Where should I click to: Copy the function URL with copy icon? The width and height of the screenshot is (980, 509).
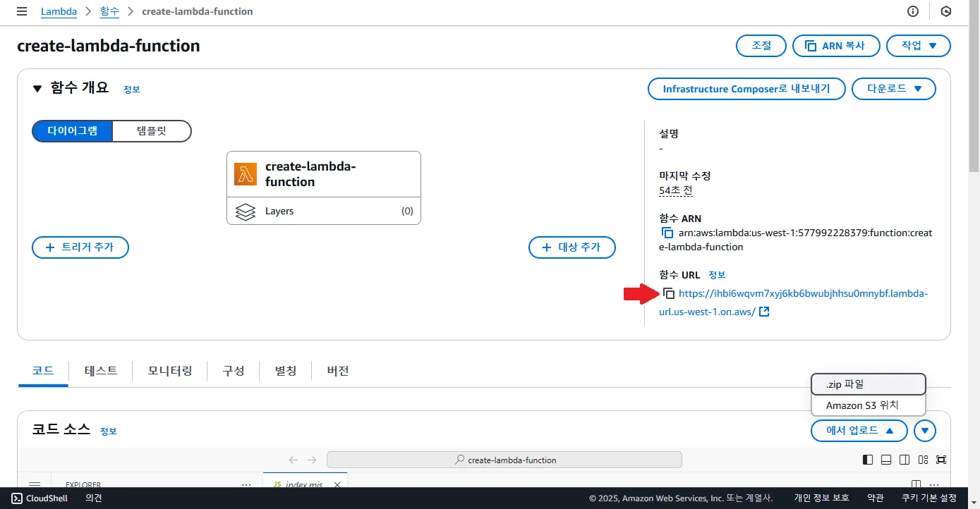(x=669, y=293)
